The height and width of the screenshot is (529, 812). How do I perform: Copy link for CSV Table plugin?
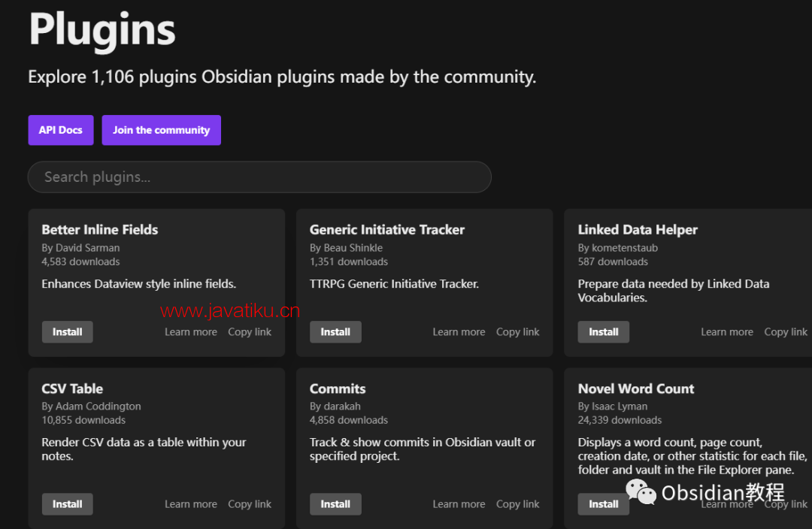250,504
